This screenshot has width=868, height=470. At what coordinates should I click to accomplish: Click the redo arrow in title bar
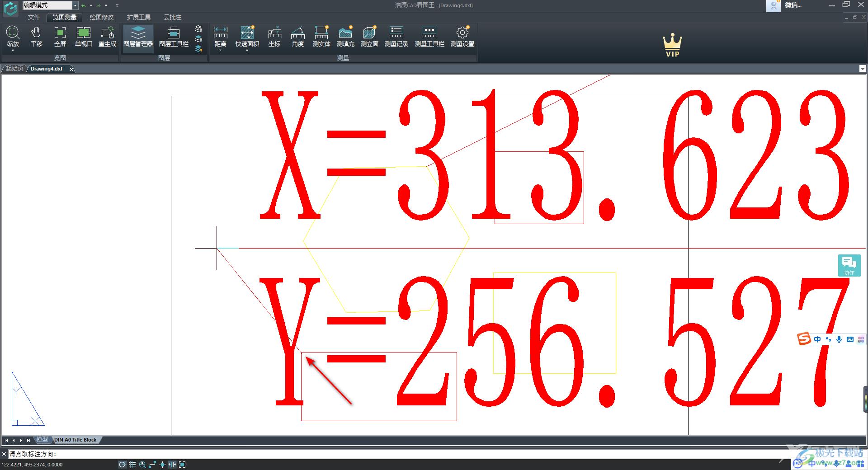tap(99, 5)
